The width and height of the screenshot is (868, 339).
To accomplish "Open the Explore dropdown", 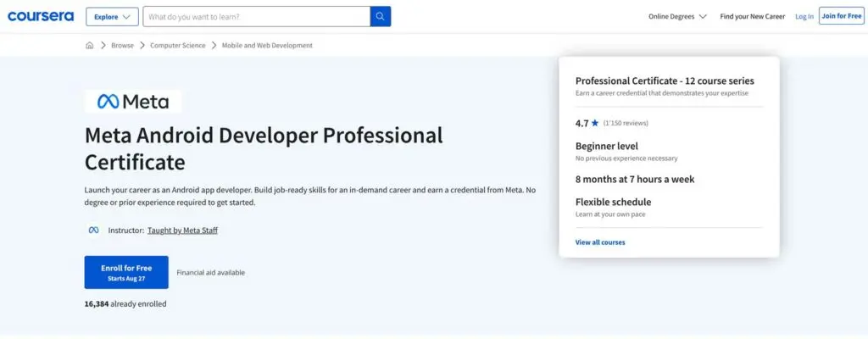I will point(113,17).
